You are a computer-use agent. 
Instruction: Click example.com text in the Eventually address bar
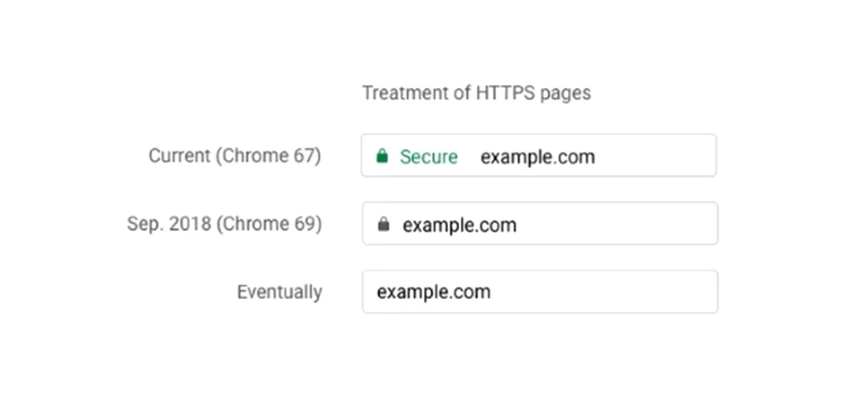tap(434, 292)
